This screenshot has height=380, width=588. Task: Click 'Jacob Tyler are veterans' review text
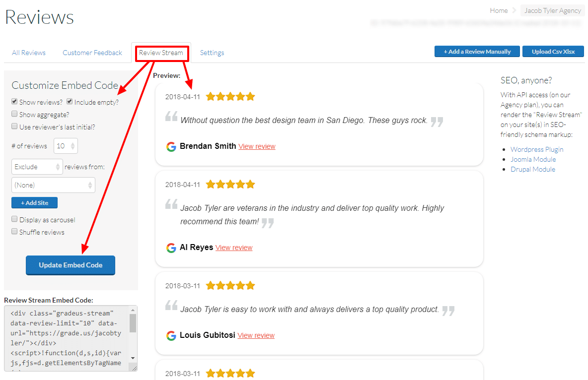pyautogui.click(x=312, y=215)
